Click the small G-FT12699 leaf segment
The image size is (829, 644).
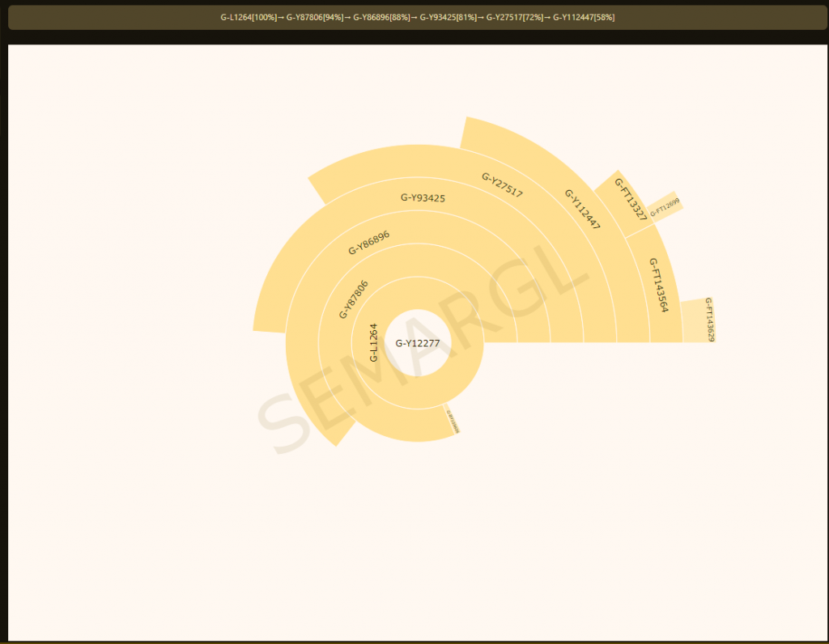click(x=665, y=208)
